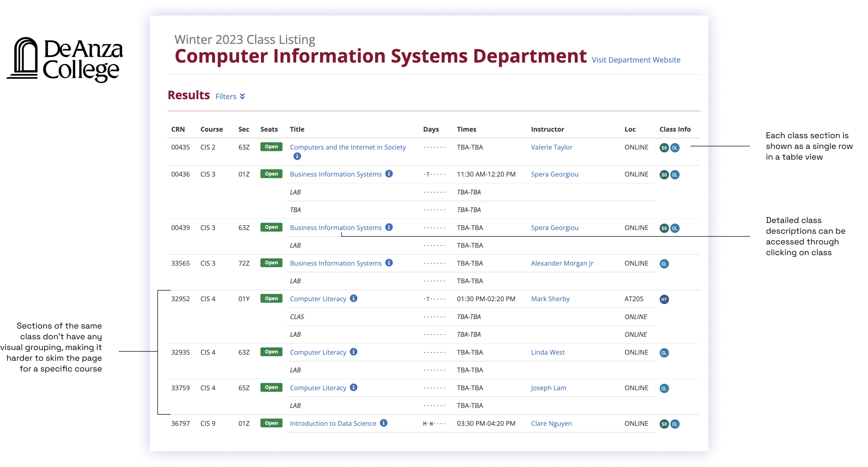This screenshot has width=868, height=467.
Task: Click info icon beside Business Information Systems 00439
Action: (389, 227)
